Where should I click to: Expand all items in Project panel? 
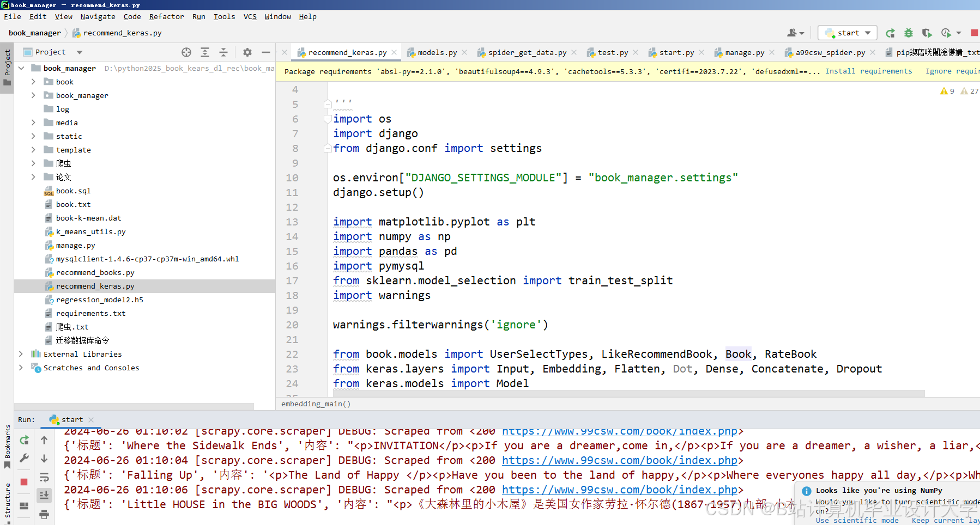[x=205, y=52]
